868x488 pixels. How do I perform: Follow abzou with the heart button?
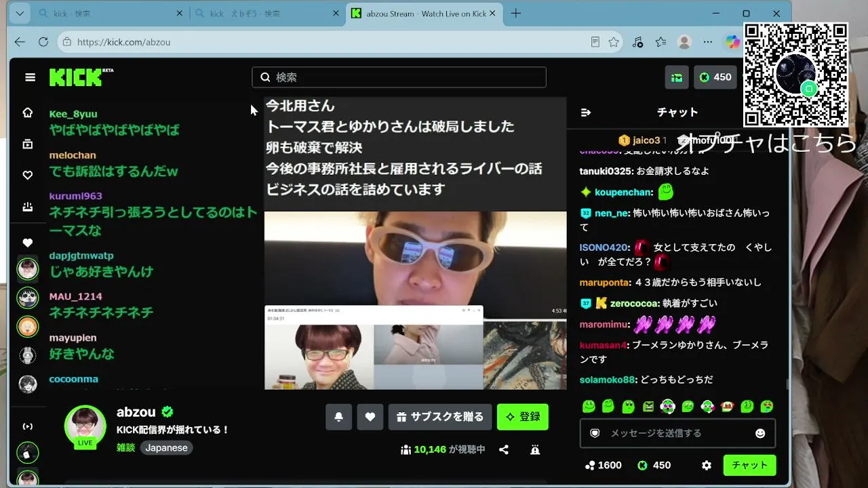(x=370, y=417)
